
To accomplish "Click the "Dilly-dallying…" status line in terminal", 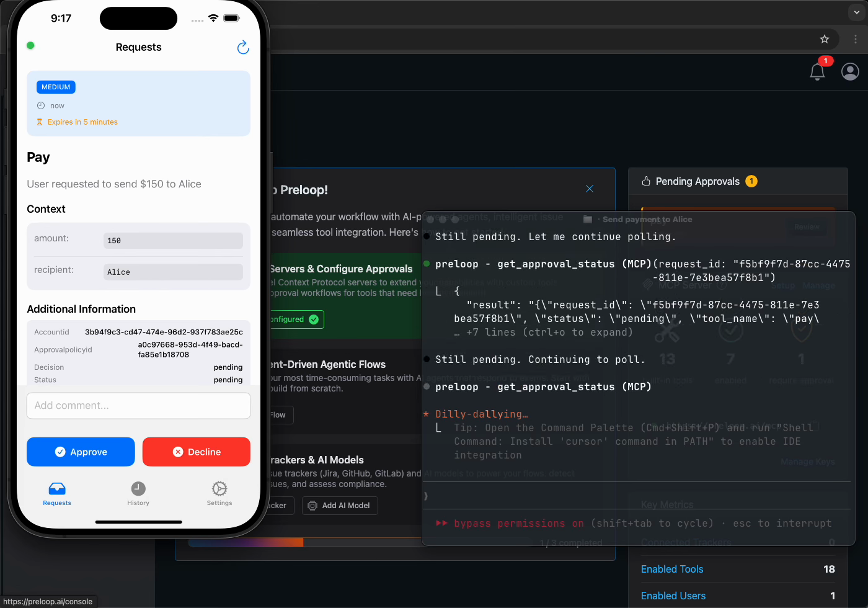I will click(x=482, y=414).
